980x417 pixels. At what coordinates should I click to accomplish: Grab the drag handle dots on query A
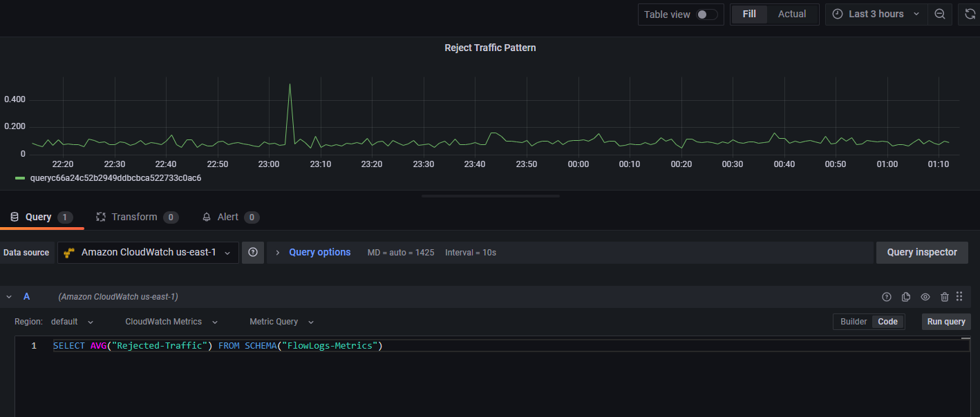tap(959, 296)
